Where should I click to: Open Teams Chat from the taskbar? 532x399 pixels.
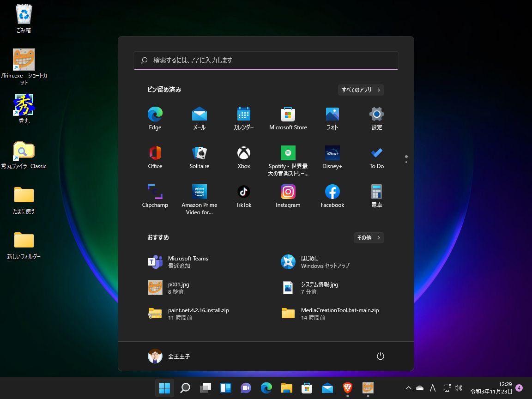tap(246, 388)
